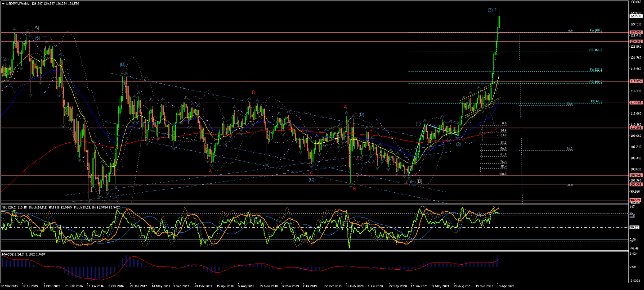Click the Fe 123.6 Fibonacci expansion label

click(x=595, y=70)
